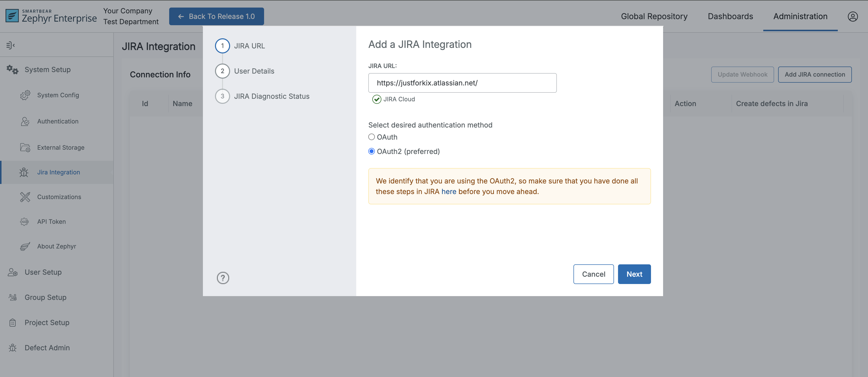Screen dimensions: 868x377
Task: Click the Next button
Action: [x=634, y=274]
